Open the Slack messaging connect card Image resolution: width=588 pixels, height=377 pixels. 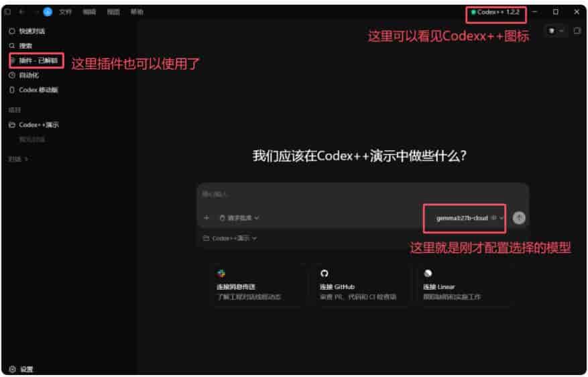click(x=258, y=286)
